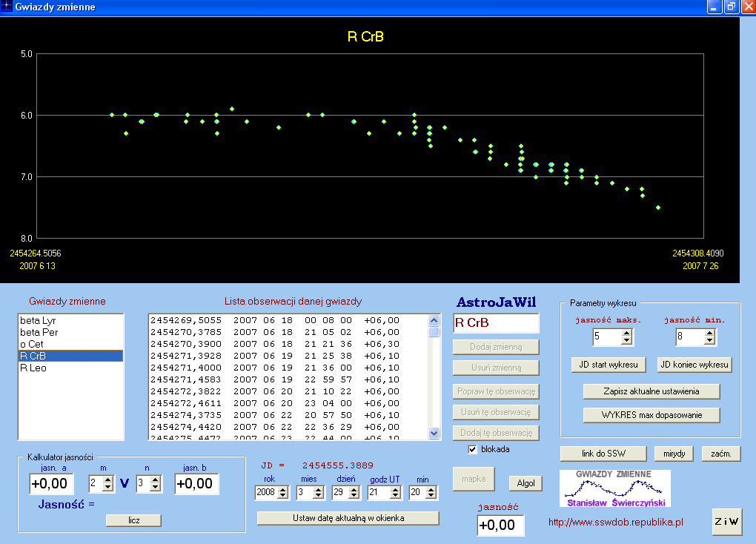This screenshot has height=544, width=756.
Task: Increase jasność min. spinner value
Action: [x=709, y=333]
